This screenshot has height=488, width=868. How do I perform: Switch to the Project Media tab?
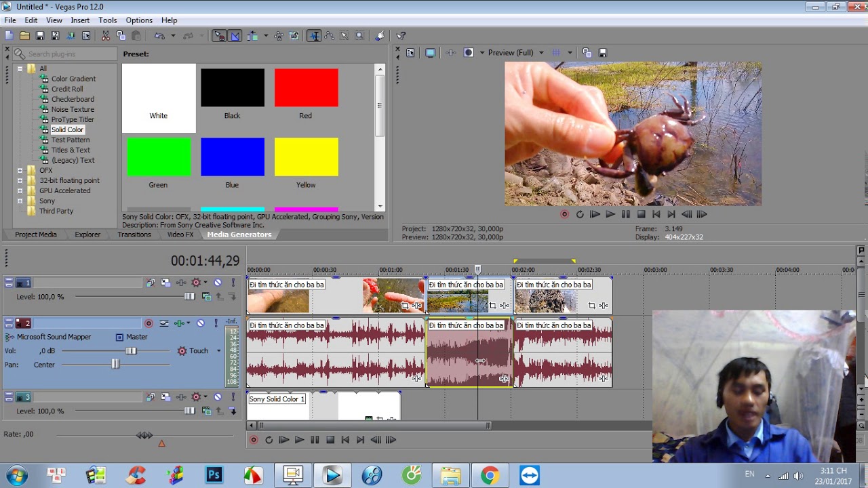tap(36, 235)
